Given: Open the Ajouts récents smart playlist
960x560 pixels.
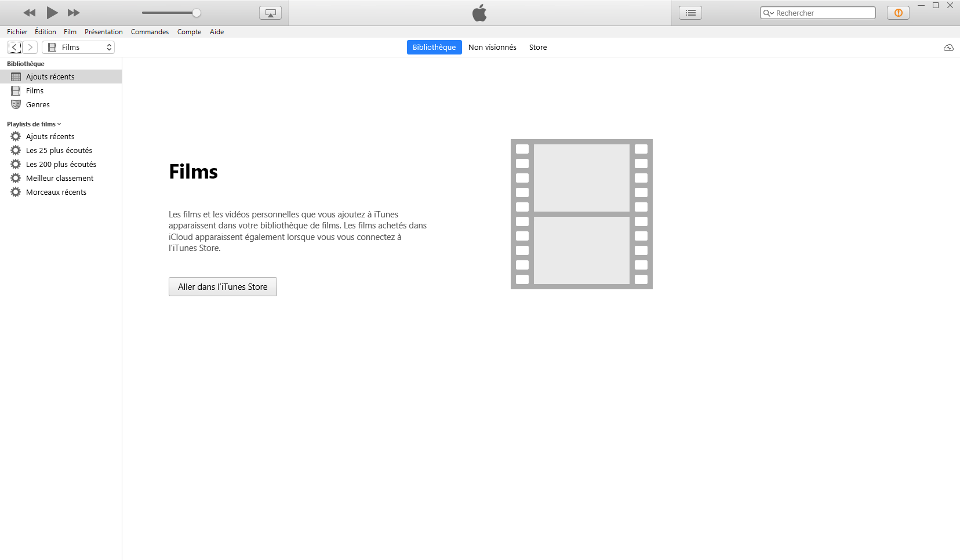Looking at the screenshot, I should click(61, 136).
